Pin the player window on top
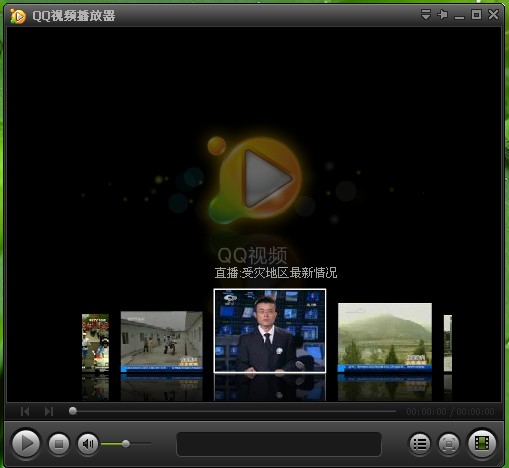 coord(443,14)
